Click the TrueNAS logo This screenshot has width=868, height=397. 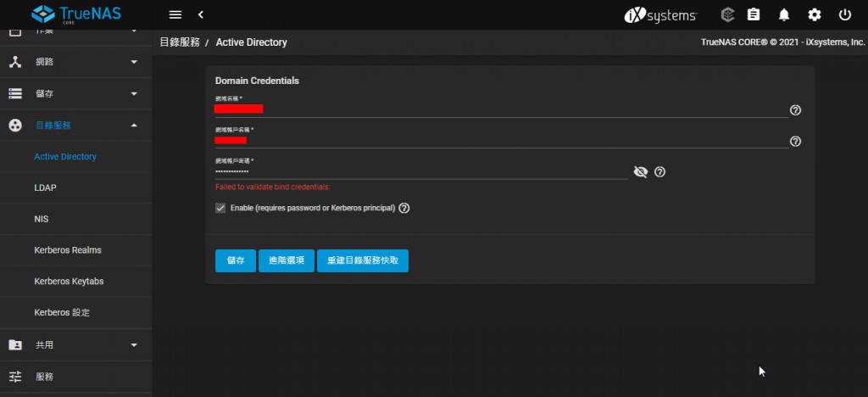point(76,14)
